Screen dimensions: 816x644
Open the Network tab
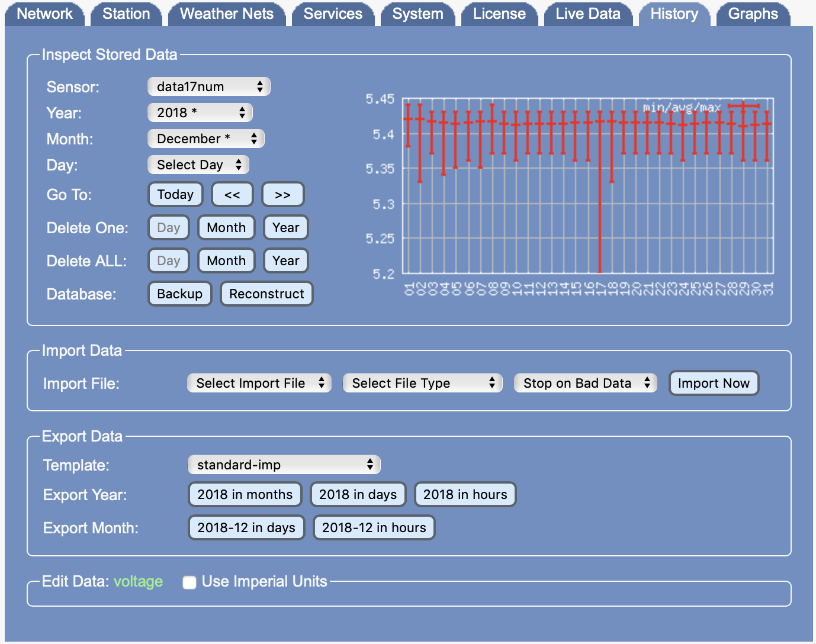point(44,14)
